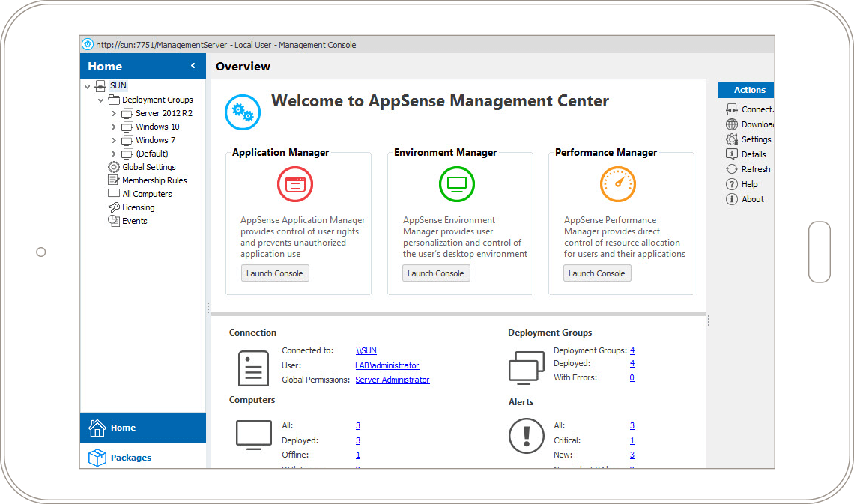Click the Deployment Groups count link
This screenshot has height=504, width=854.
pyautogui.click(x=632, y=350)
